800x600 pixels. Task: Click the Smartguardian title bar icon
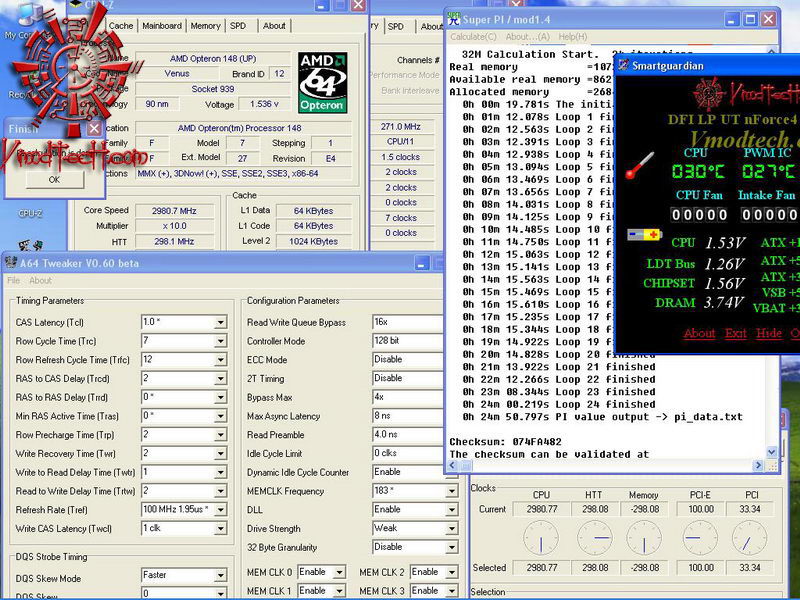click(623, 65)
